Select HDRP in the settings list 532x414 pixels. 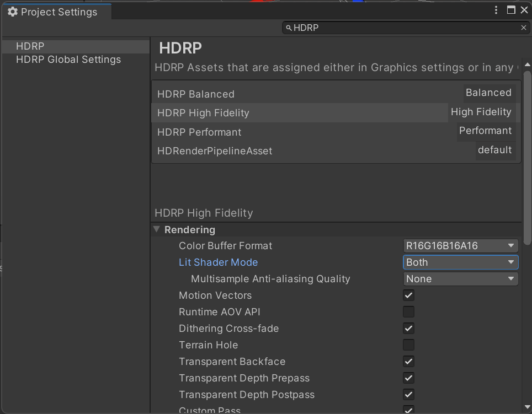(x=76, y=46)
